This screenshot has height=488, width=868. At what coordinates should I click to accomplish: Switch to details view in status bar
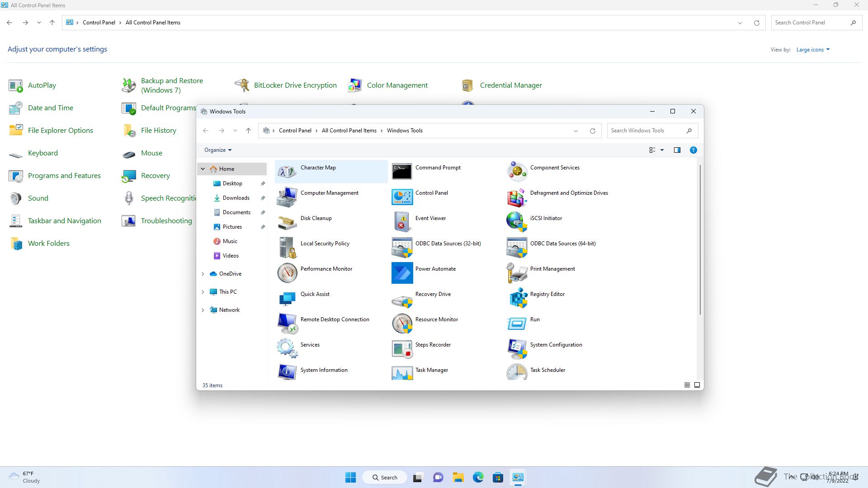click(x=687, y=385)
